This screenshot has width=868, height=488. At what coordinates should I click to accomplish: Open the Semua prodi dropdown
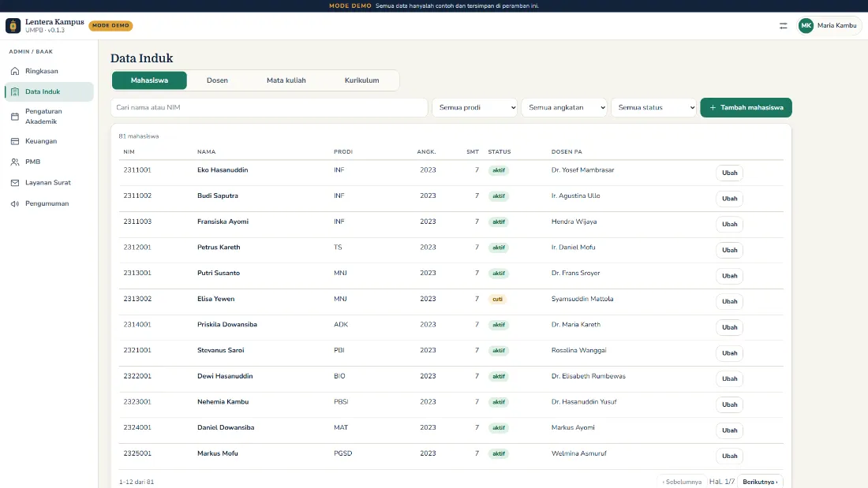(475, 107)
